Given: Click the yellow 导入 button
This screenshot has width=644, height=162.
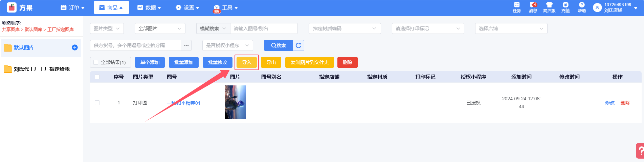Looking at the screenshot, I should [247, 62].
